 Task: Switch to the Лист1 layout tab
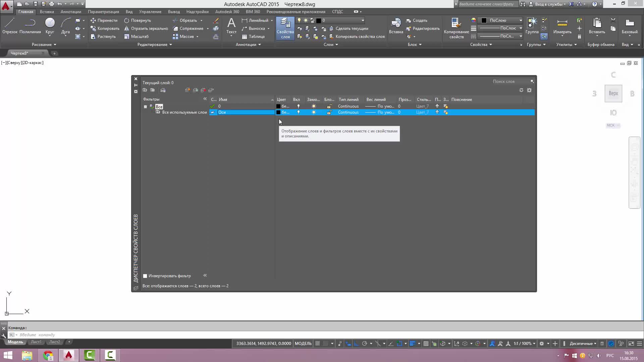(36, 342)
